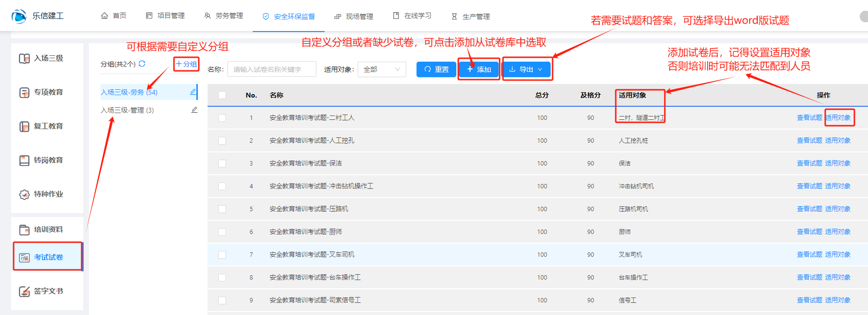Screen dimensions: 868x315
Task: Edit the 入场三级-劳务 group with pencil icon
Action: (193, 92)
